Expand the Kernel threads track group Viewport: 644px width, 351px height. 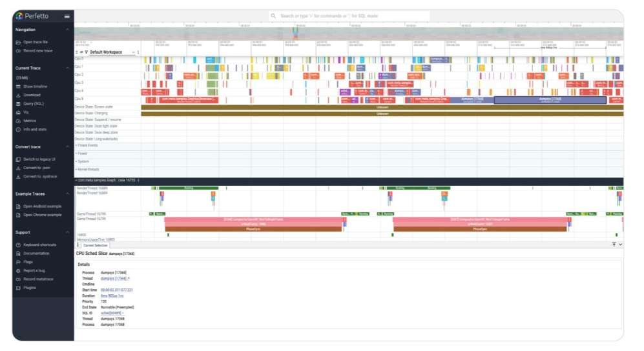(90, 169)
